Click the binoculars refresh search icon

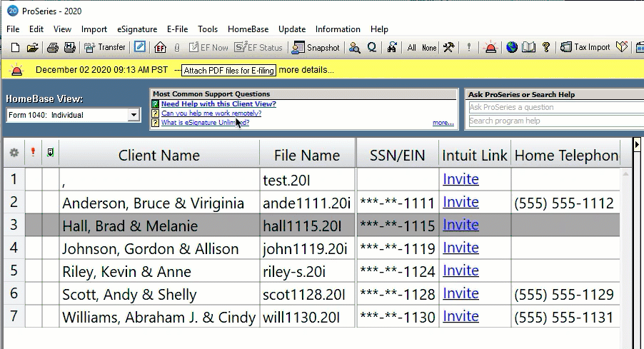tap(392, 48)
